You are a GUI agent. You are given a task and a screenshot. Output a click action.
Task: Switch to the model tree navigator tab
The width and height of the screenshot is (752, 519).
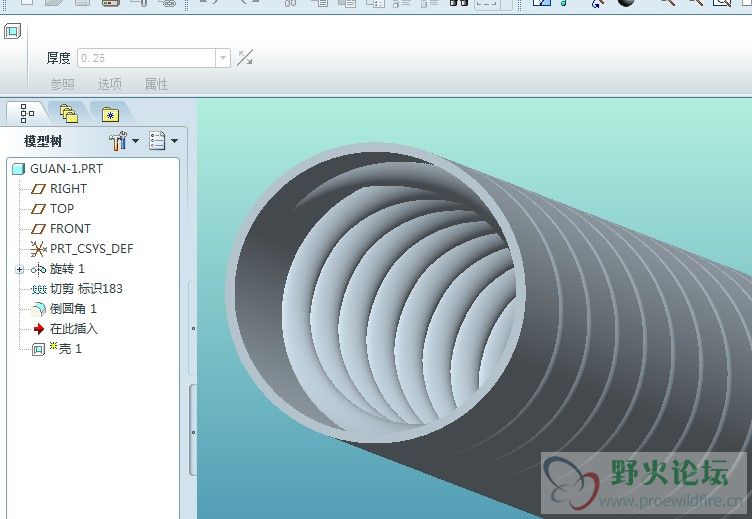tap(27, 114)
